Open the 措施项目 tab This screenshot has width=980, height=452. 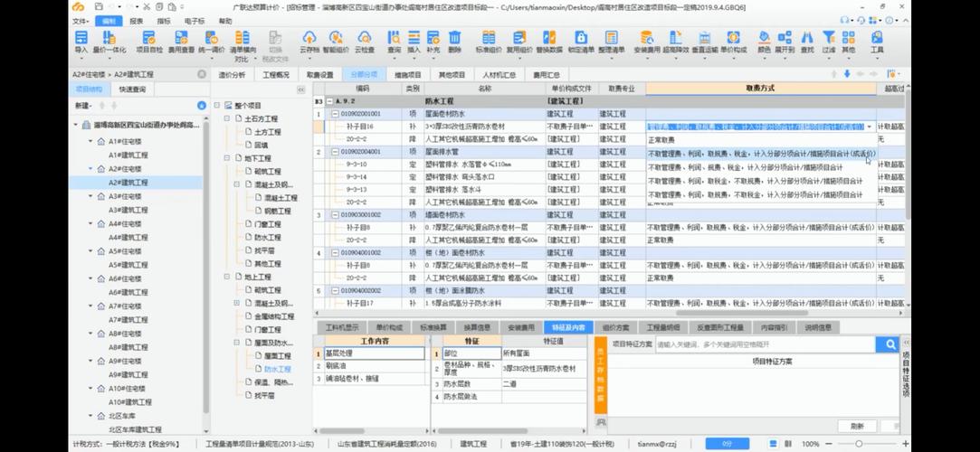tap(408, 74)
